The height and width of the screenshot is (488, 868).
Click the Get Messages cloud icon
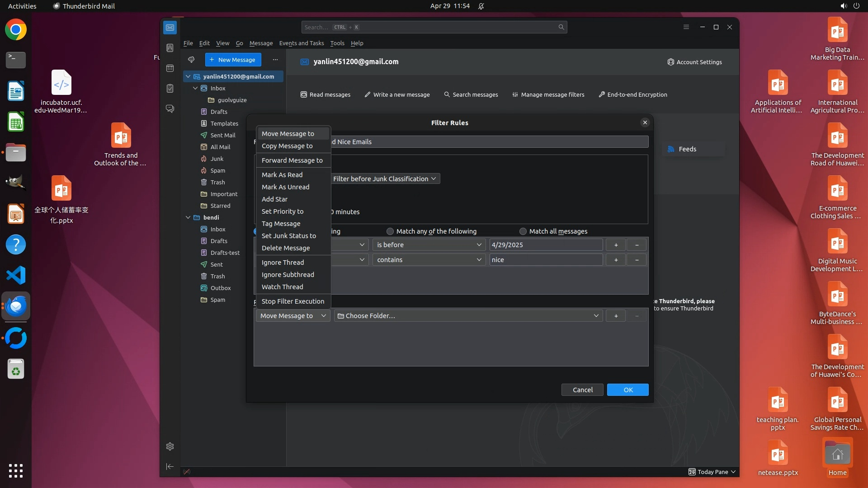click(191, 60)
